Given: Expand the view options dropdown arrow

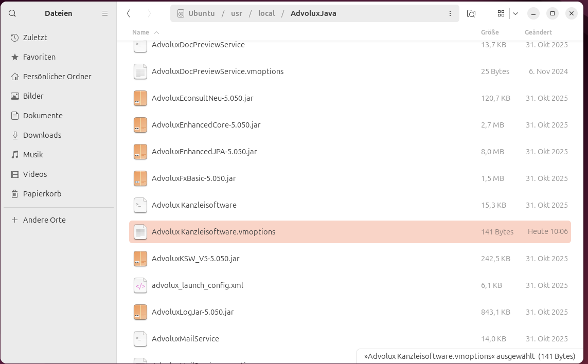Looking at the screenshot, I should (515, 13).
